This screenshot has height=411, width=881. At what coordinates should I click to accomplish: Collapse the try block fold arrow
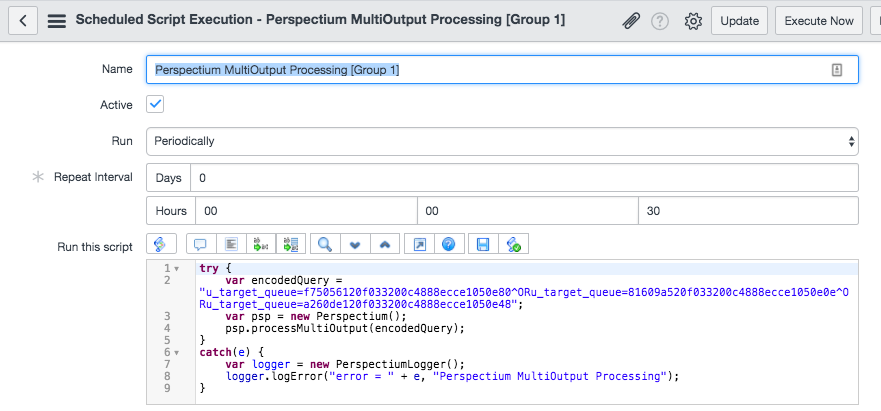pyautogui.click(x=177, y=269)
